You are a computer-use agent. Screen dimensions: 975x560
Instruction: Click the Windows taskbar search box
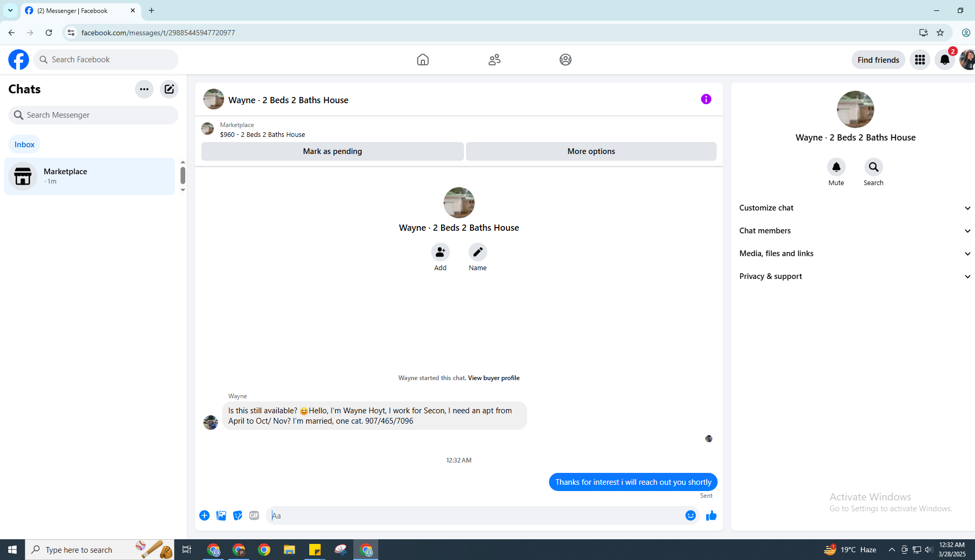tap(100, 550)
